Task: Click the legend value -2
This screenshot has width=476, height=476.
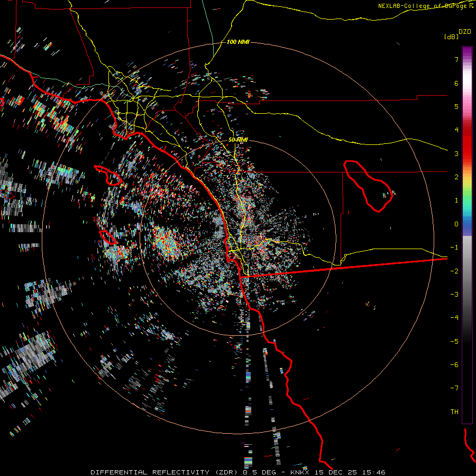Action: [x=454, y=271]
